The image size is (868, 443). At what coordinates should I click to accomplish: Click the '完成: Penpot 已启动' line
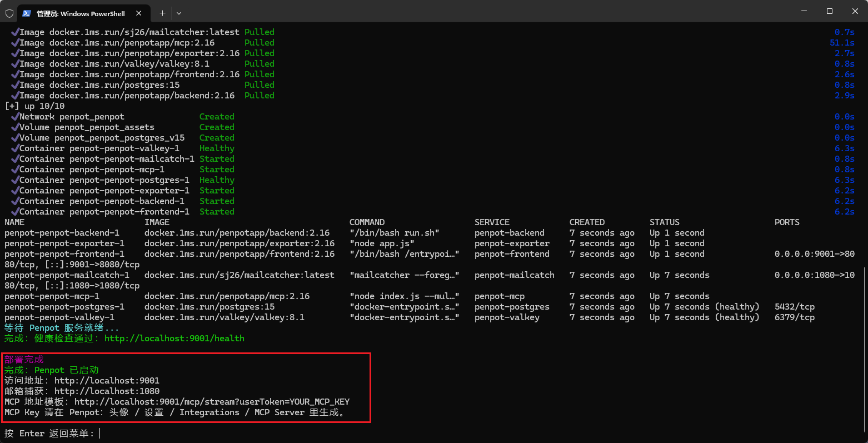pos(52,370)
